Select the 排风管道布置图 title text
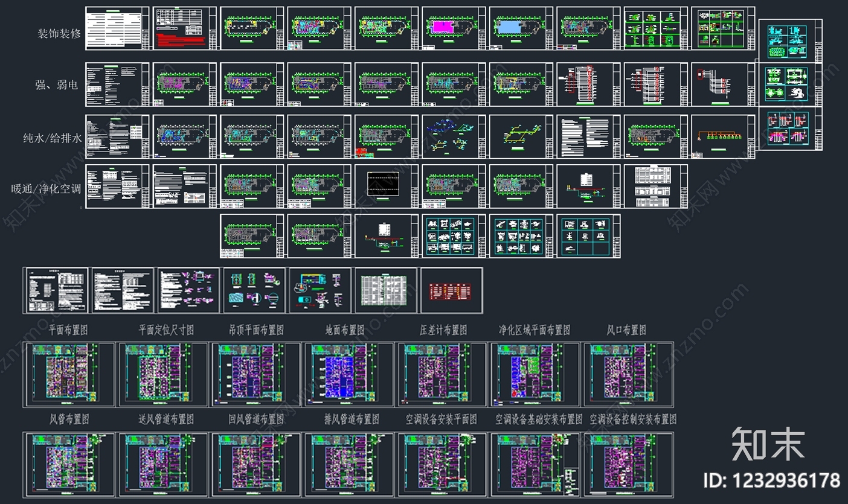848x504 pixels. (x=352, y=419)
